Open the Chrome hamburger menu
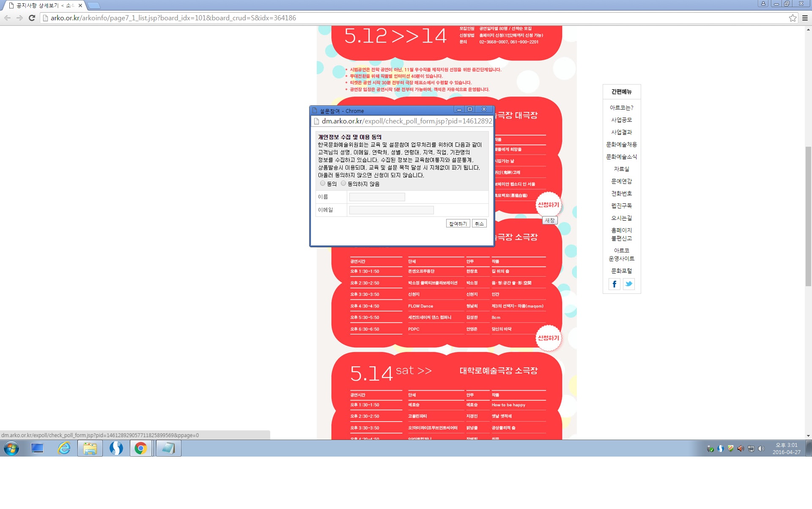 pyautogui.click(x=805, y=18)
